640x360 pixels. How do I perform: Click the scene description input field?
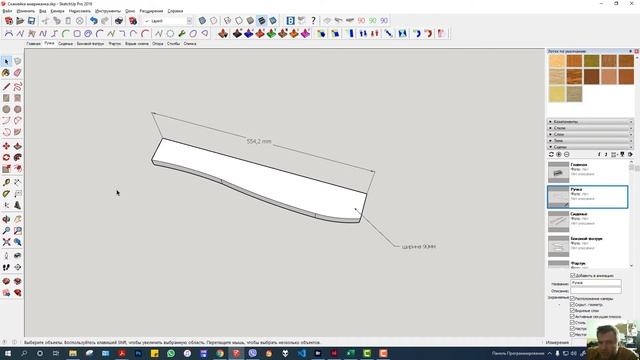point(596,290)
